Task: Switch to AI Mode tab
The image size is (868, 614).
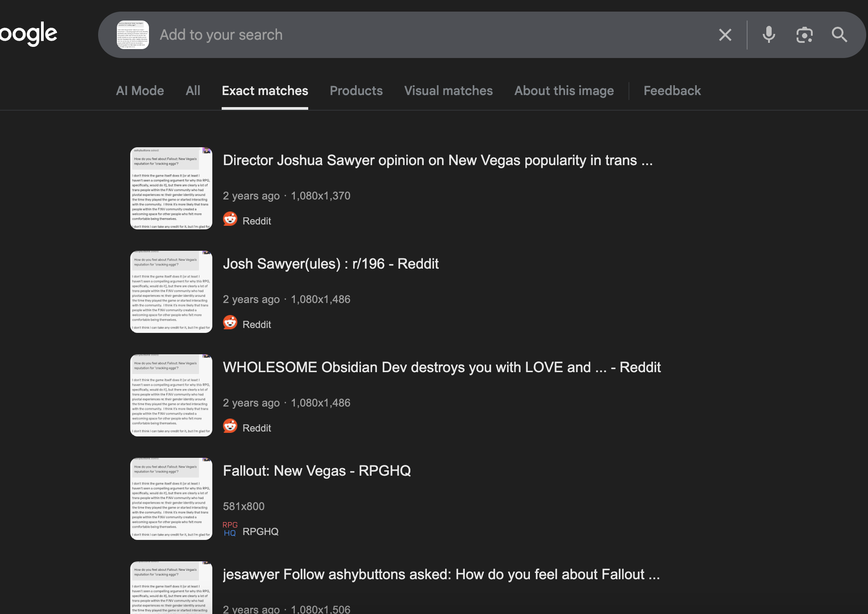Action: [x=140, y=91]
